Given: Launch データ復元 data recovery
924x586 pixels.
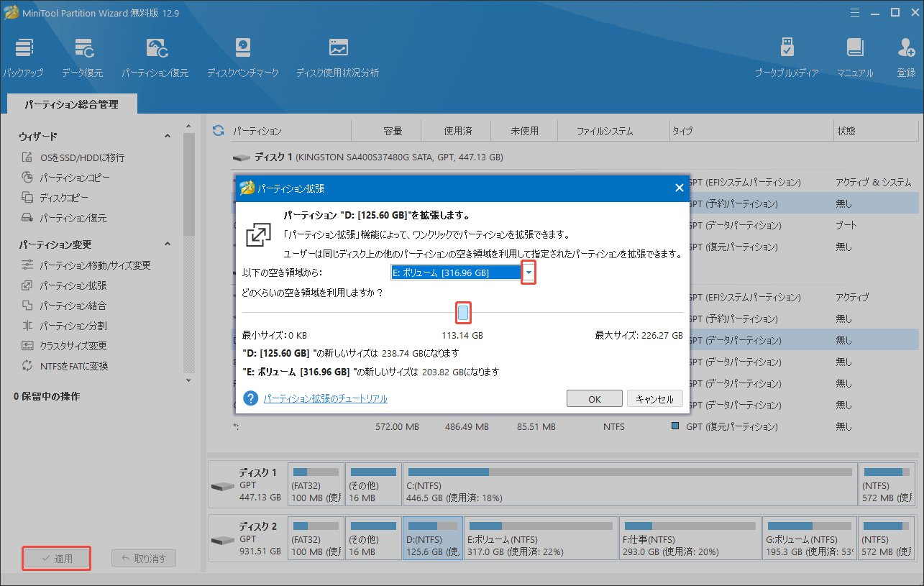Looking at the screenshot, I should tap(82, 58).
